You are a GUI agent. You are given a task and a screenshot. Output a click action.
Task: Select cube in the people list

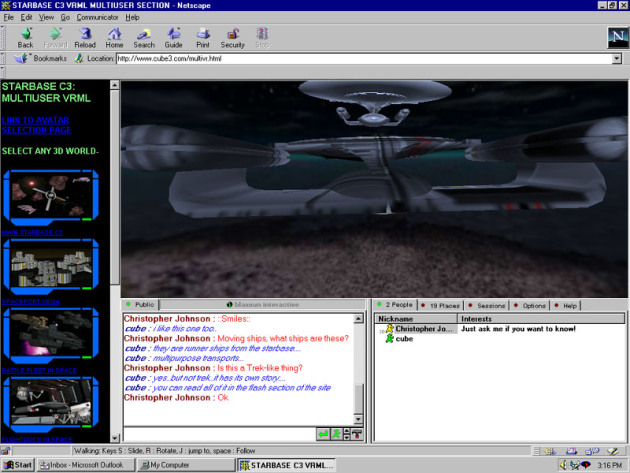coord(404,339)
